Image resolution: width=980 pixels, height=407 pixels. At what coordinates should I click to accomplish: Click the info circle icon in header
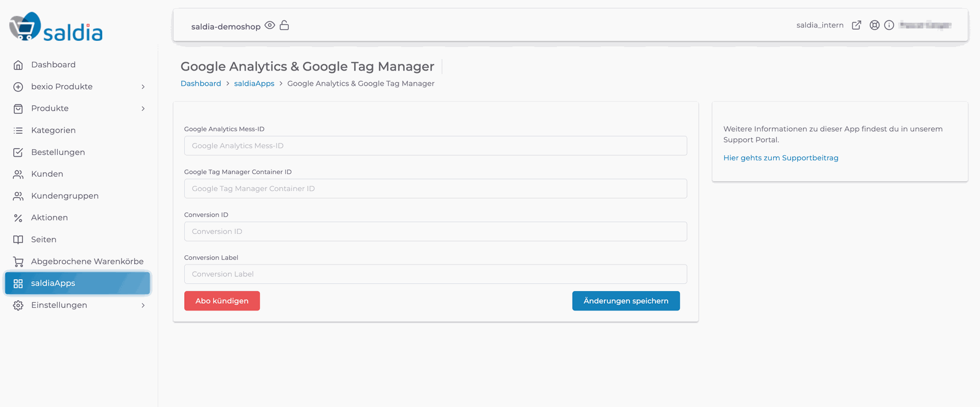[889, 25]
